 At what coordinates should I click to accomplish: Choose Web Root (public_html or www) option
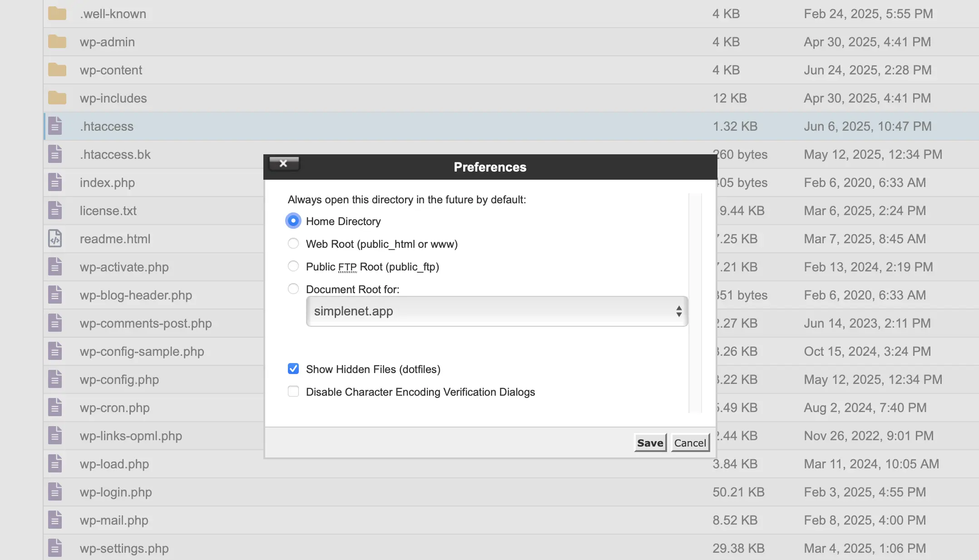pos(293,244)
